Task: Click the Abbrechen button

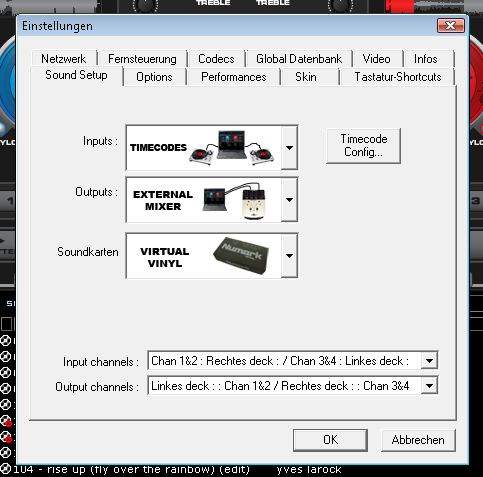Action: point(418,440)
